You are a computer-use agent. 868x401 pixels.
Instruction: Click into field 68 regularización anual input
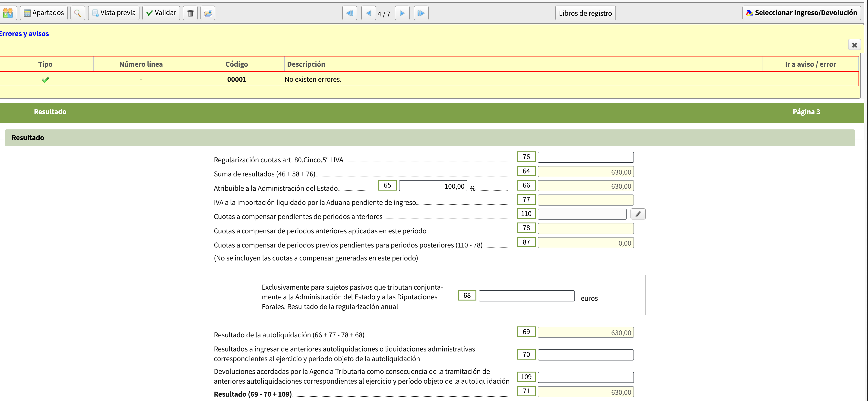[x=527, y=296]
